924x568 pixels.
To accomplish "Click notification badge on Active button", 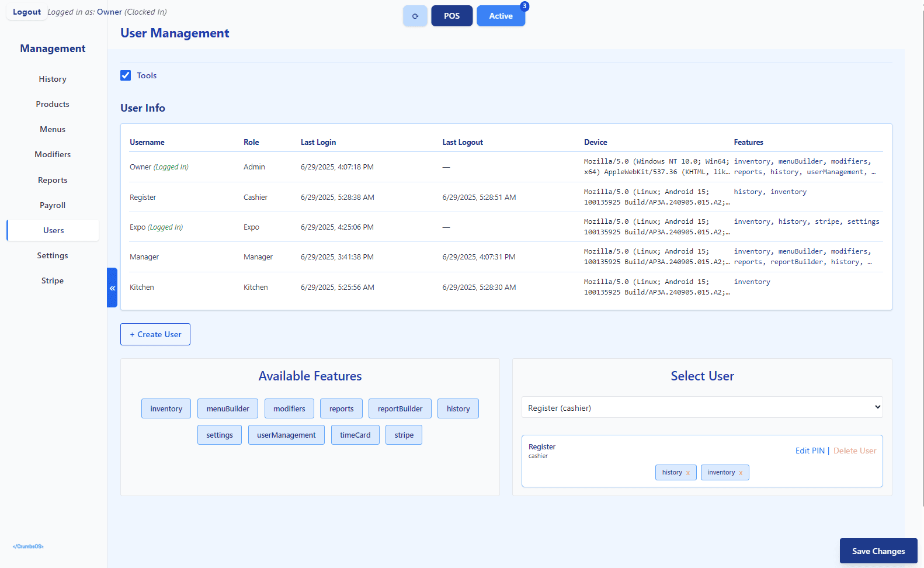I will [524, 6].
